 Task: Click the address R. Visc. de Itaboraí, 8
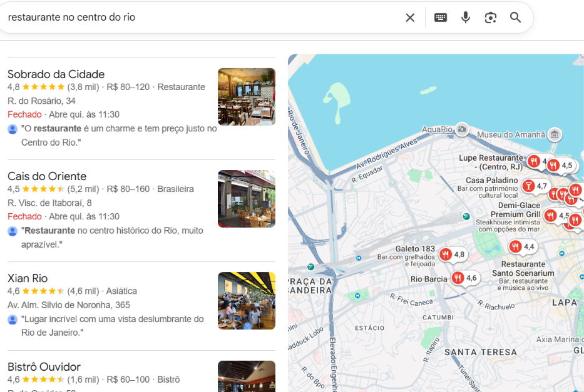[x=49, y=203]
